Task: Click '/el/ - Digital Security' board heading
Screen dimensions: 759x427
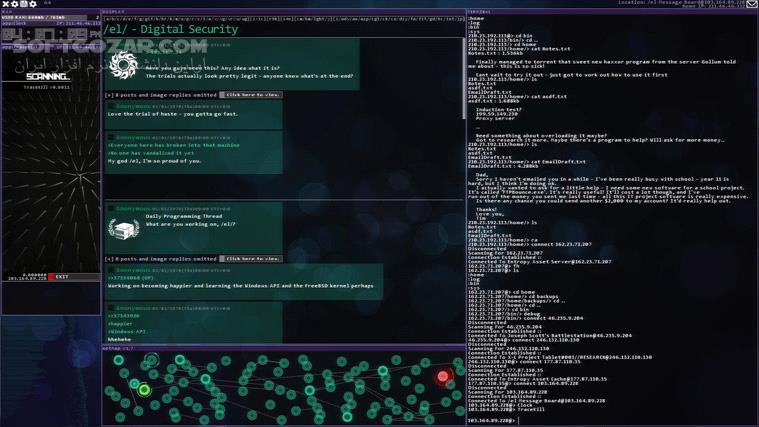Action: pos(171,29)
